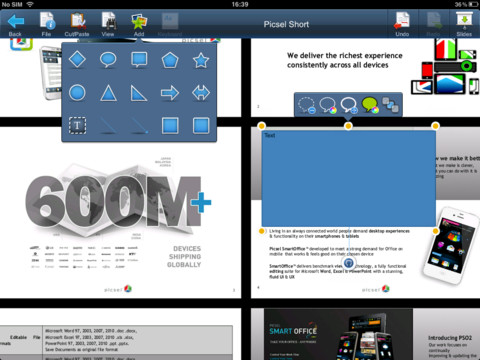The width and height of the screenshot is (480, 360).
Task: Select the top-center resize handle of the blue shape
Action: point(348,126)
